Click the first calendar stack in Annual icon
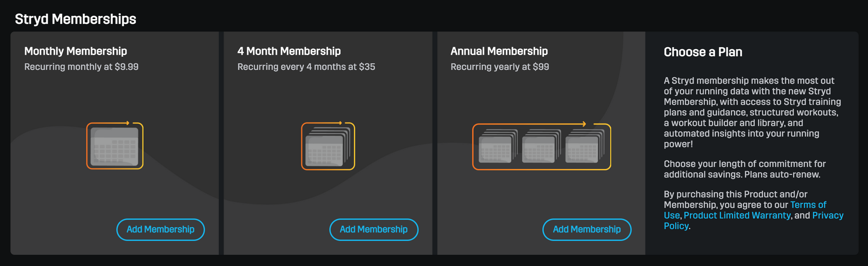The image size is (868, 266). (497, 147)
